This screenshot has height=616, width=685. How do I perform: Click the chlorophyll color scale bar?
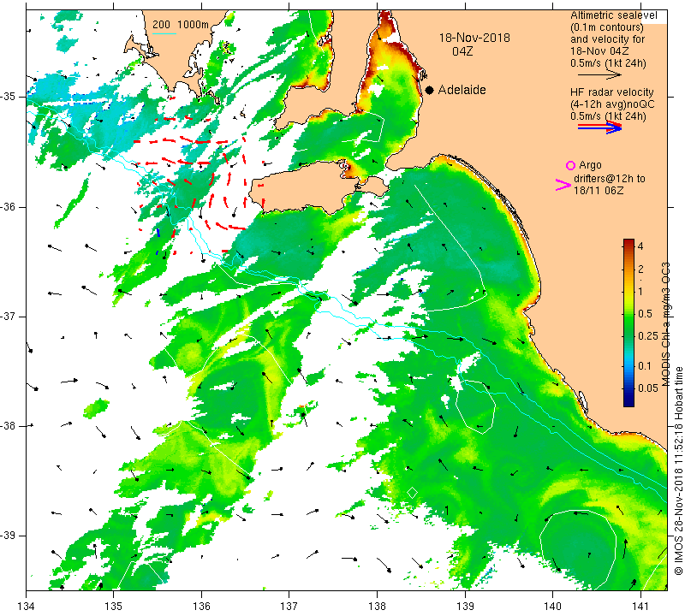click(628, 323)
